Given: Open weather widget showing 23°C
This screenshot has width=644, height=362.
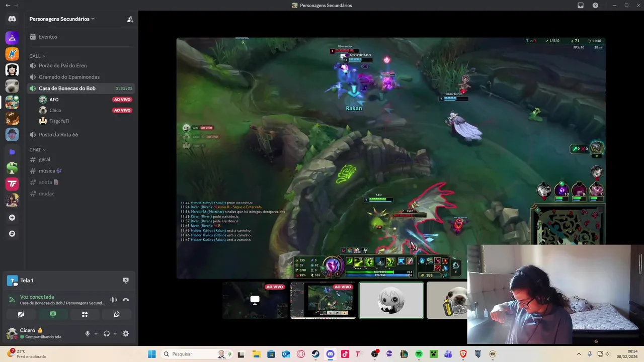Looking at the screenshot, I should coord(26,354).
